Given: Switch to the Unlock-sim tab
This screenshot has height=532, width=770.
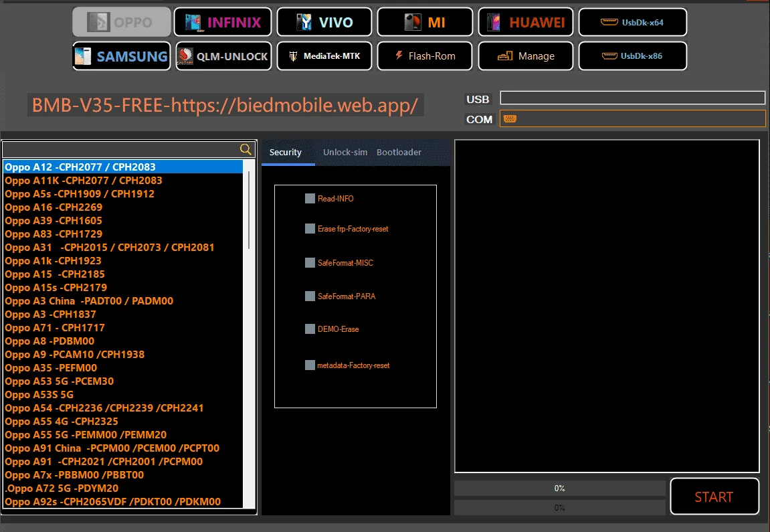Looking at the screenshot, I should [345, 153].
